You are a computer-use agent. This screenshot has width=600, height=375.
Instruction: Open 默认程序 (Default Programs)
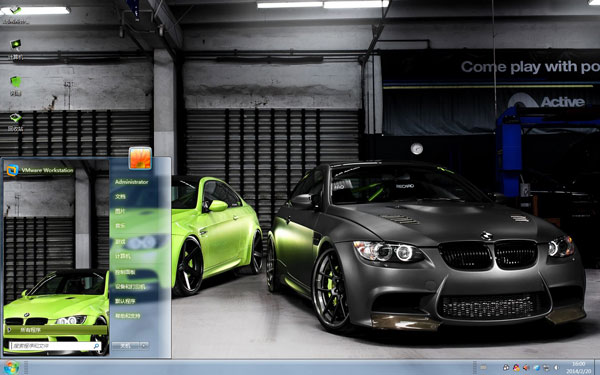click(x=125, y=301)
